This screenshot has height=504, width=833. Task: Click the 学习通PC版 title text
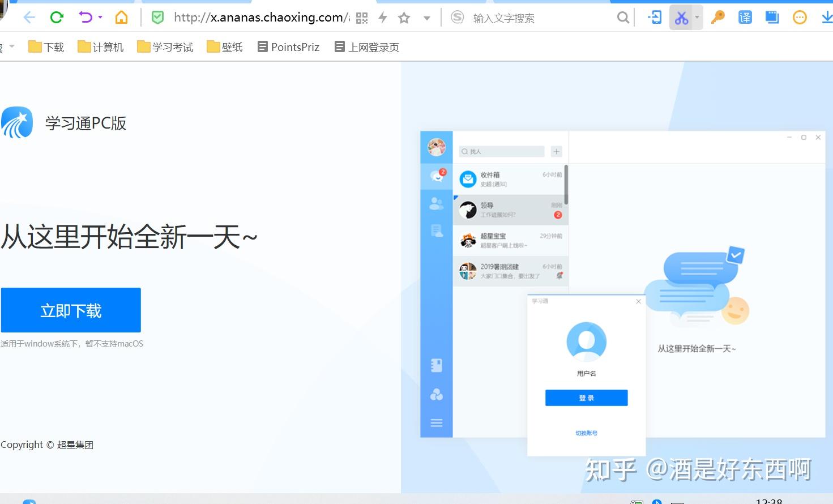pyautogui.click(x=86, y=123)
